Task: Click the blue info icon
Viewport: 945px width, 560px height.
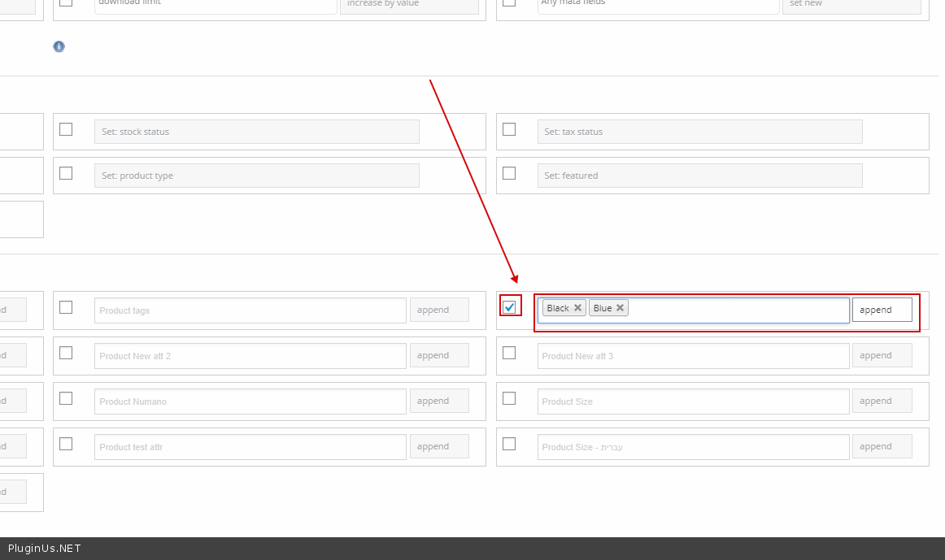Action: 59,46
